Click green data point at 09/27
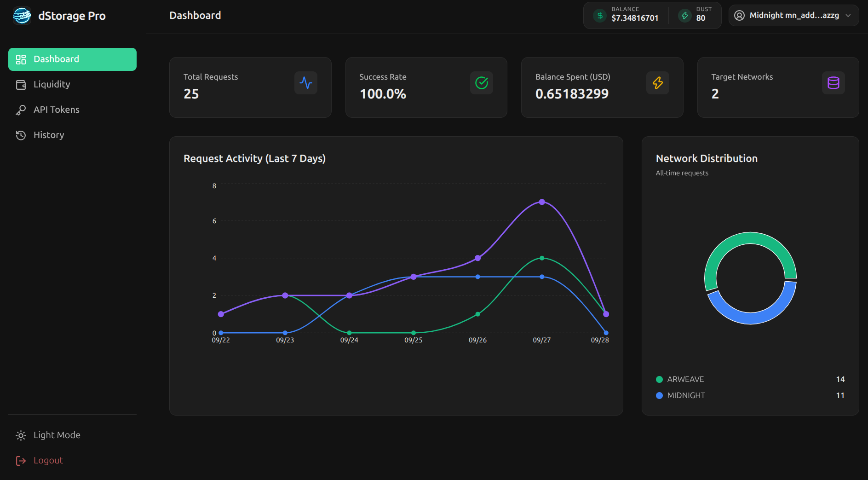868x480 pixels. [542, 258]
